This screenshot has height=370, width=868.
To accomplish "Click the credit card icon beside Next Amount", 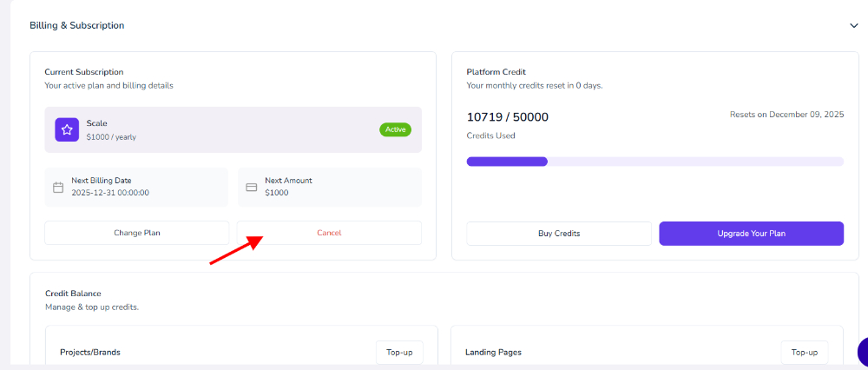I will [252, 187].
